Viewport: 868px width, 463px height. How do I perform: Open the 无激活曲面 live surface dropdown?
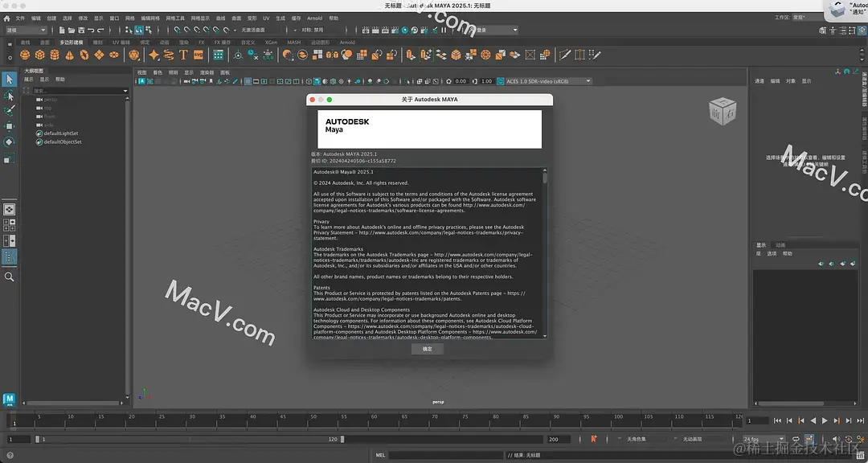[x=260, y=30]
